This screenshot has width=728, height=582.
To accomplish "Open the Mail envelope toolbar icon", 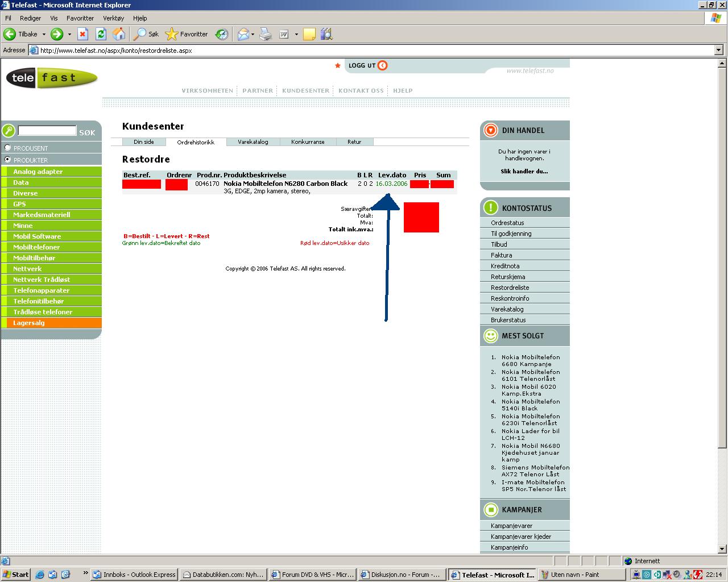I will [x=243, y=34].
